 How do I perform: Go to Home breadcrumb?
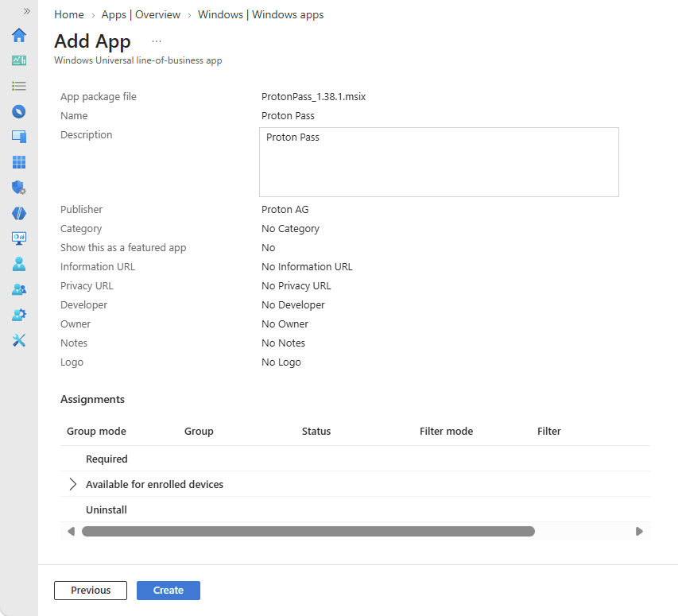(68, 14)
